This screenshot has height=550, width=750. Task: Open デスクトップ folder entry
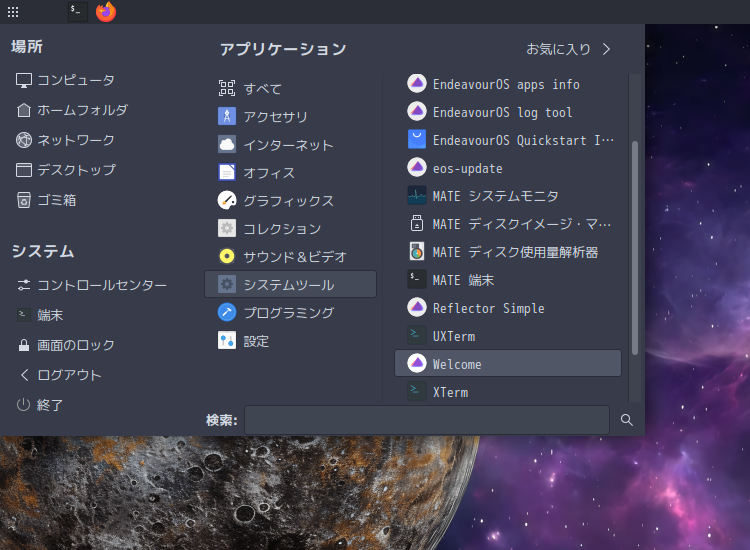(x=66, y=170)
